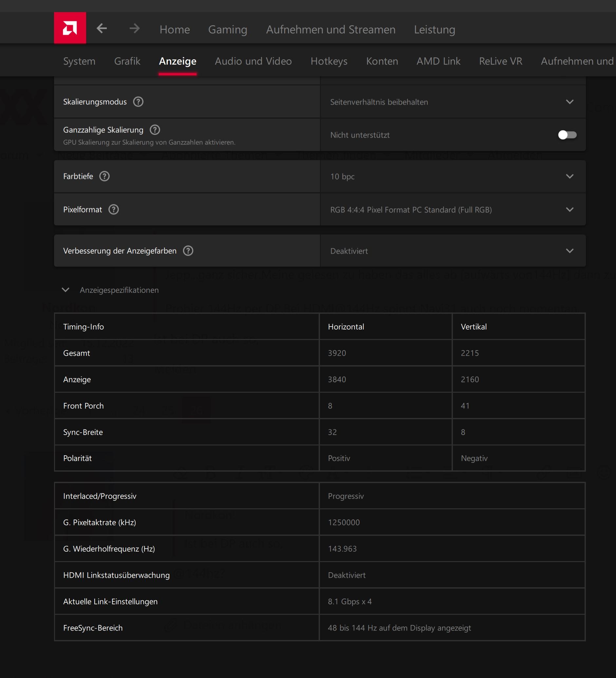This screenshot has height=678, width=616.
Task: Open help icon for Ganzzahlige Skalierung
Action: [x=155, y=129]
